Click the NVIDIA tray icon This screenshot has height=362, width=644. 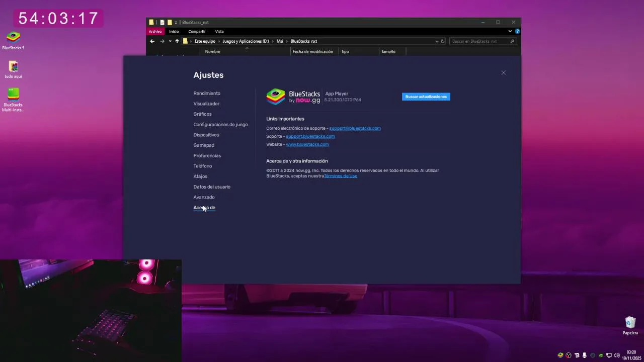click(x=601, y=355)
